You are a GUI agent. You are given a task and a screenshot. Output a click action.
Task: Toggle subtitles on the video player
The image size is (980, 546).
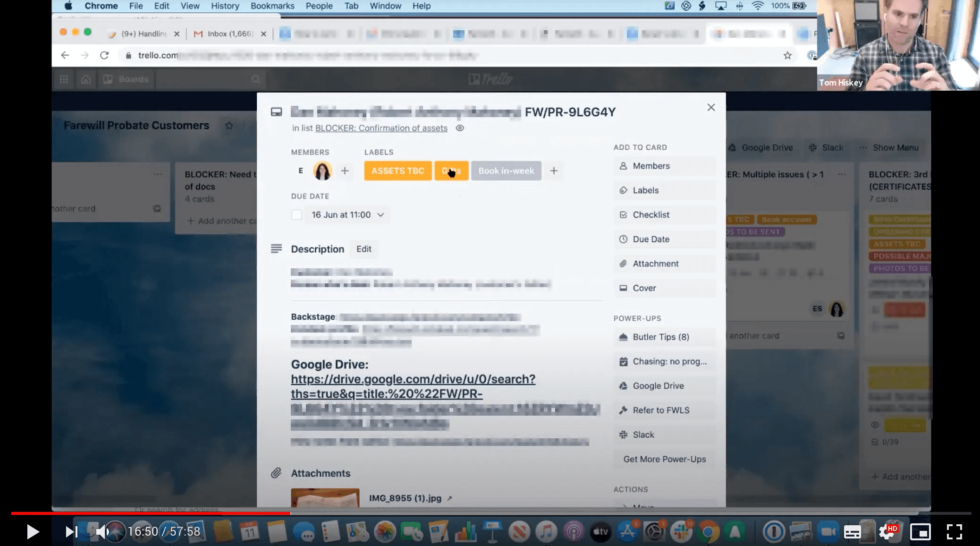coord(852,532)
